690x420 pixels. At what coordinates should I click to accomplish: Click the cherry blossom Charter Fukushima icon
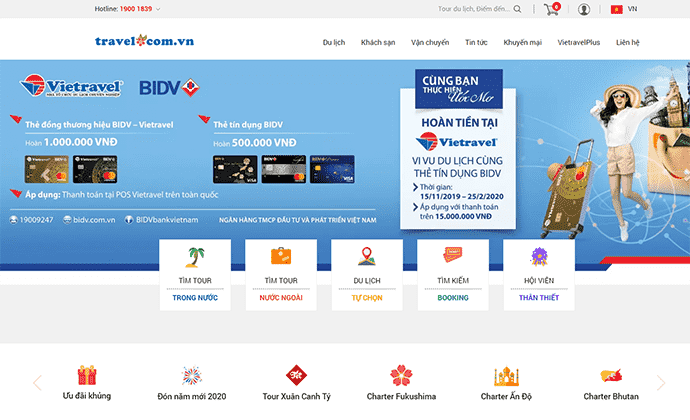click(401, 375)
